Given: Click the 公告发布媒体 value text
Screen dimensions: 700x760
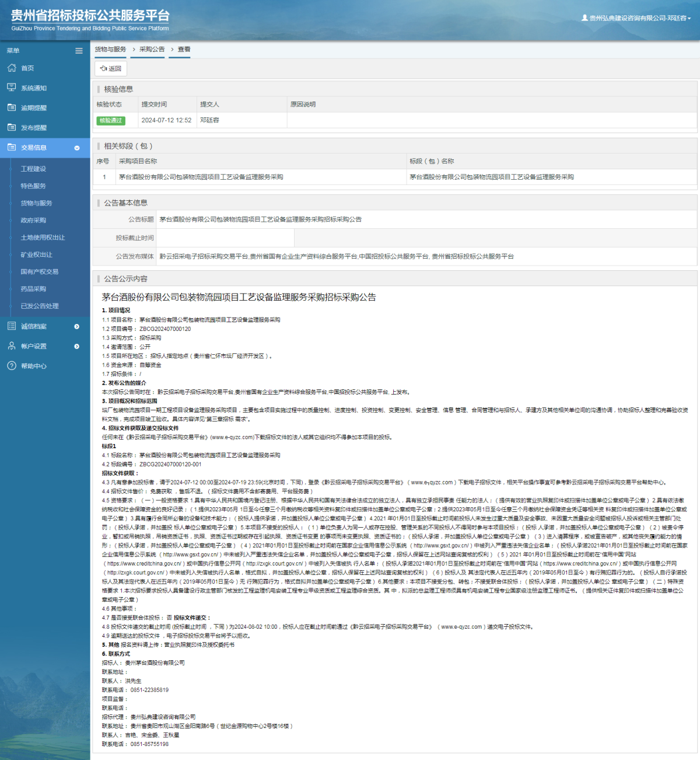Looking at the screenshot, I should pyautogui.click(x=337, y=256).
